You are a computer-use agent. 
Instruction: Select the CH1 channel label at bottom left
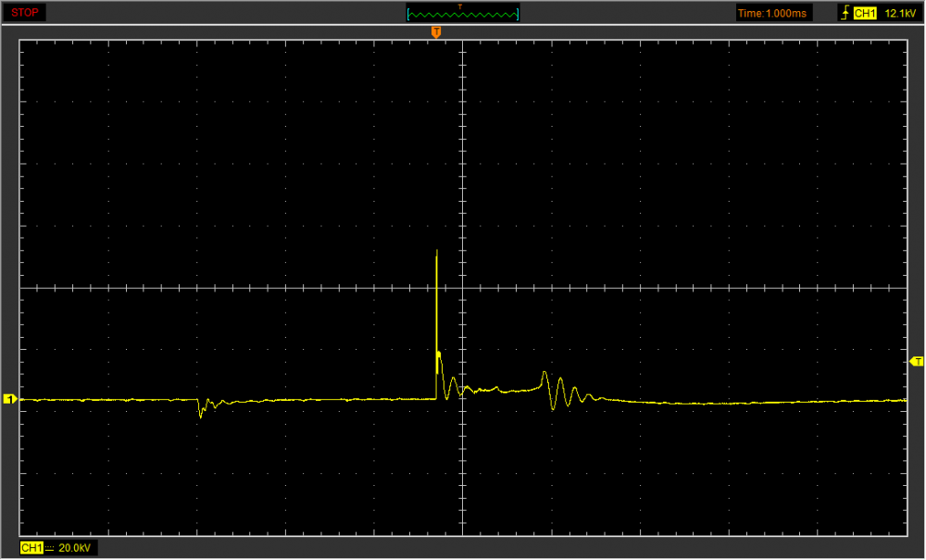pyautogui.click(x=31, y=548)
